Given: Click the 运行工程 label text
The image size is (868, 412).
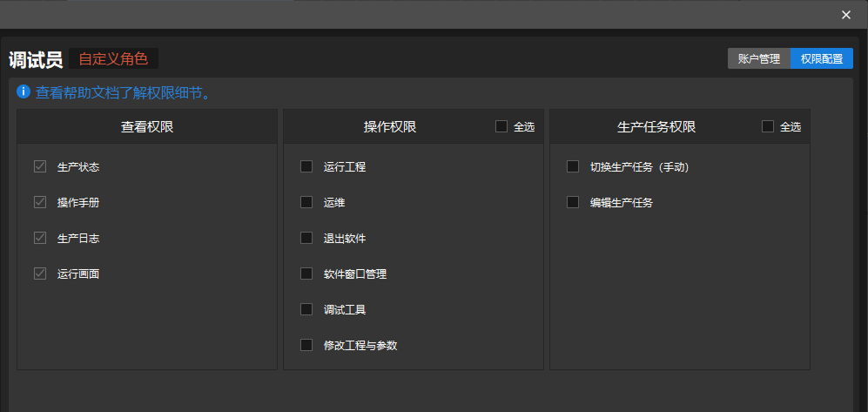Looking at the screenshot, I should [345, 166].
